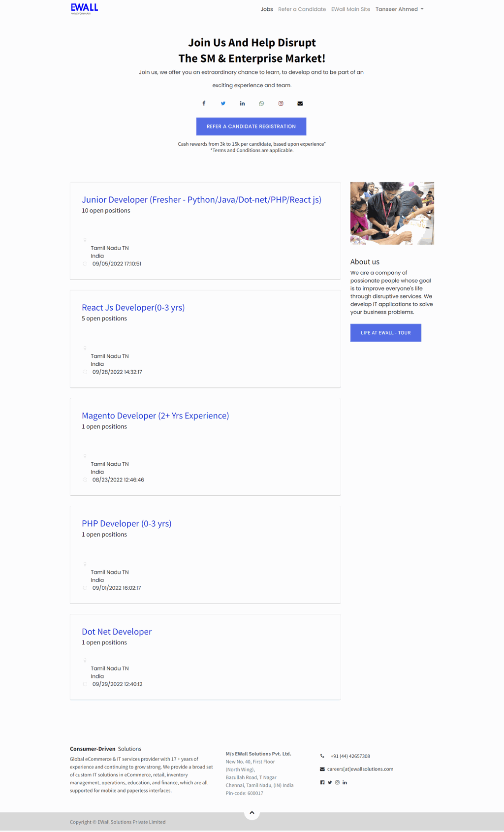504x832 pixels.
Task: Open the Instagram icon under headline
Action: pyautogui.click(x=281, y=103)
